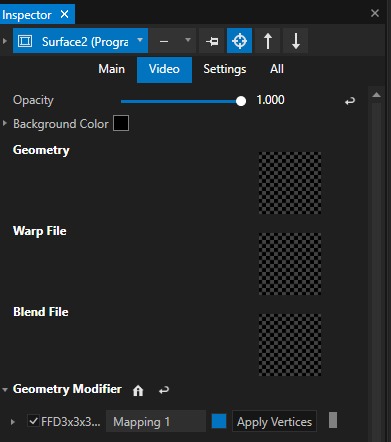Toggle the blue square next to Mapping 1
Viewport: 391px width, 442px height.
click(219, 421)
